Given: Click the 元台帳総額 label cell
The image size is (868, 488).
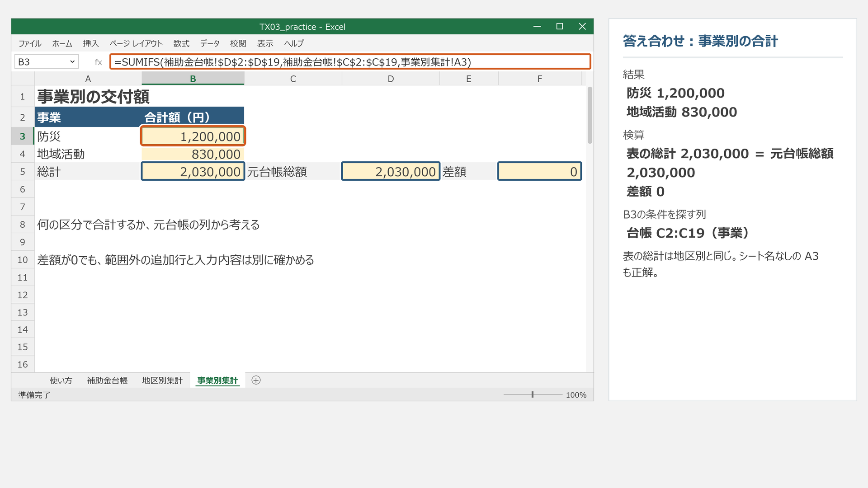Looking at the screenshot, I should pos(293,172).
